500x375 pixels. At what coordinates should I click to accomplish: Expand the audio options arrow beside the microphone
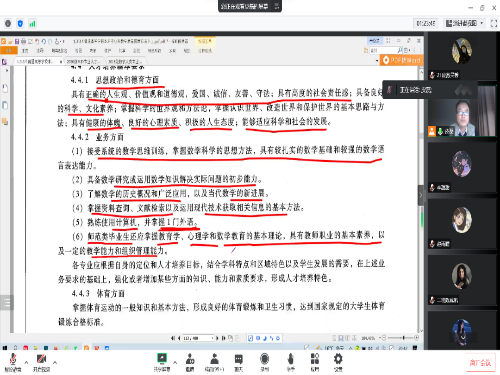pos(26,362)
